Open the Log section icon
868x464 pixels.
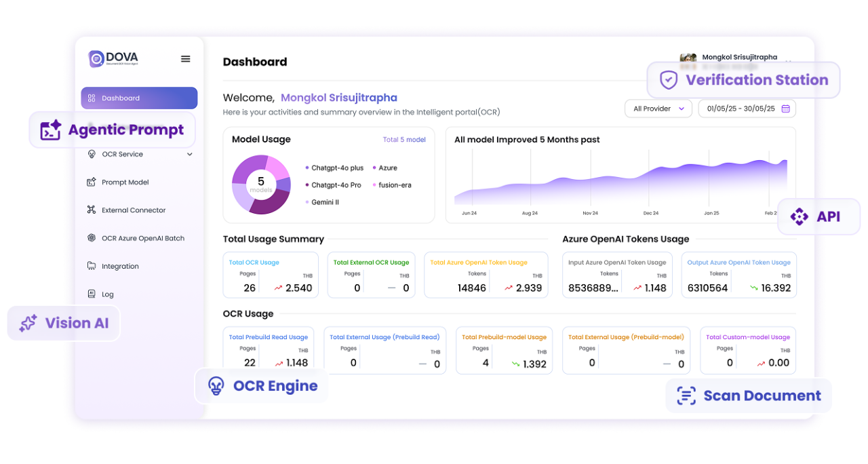click(x=92, y=293)
